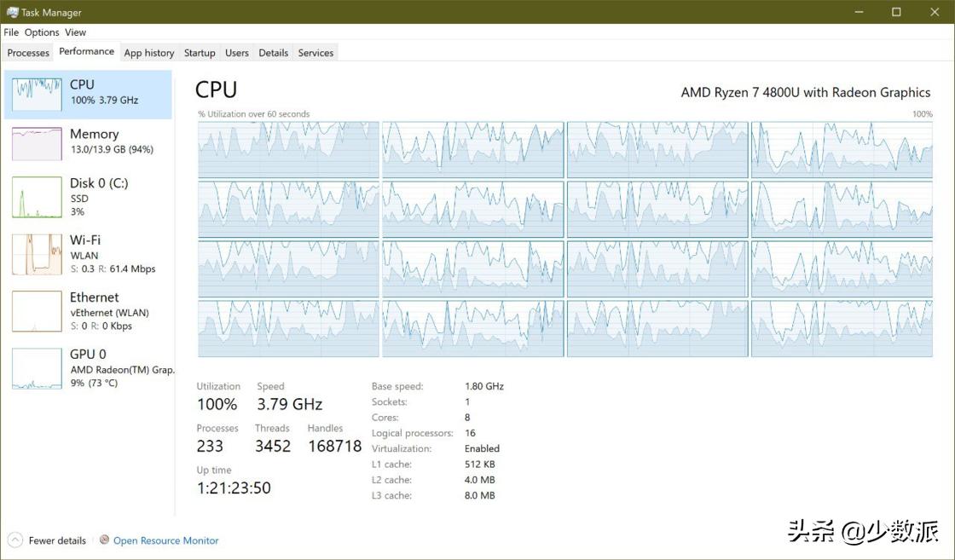955x560 pixels.
Task: Click the Threads count 3452
Action: coord(273,446)
